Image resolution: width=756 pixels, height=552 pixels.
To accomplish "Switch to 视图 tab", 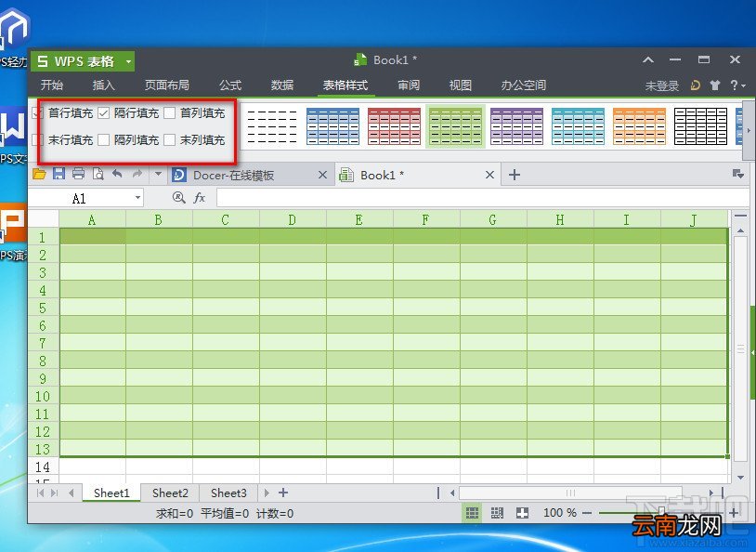I will (x=461, y=85).
